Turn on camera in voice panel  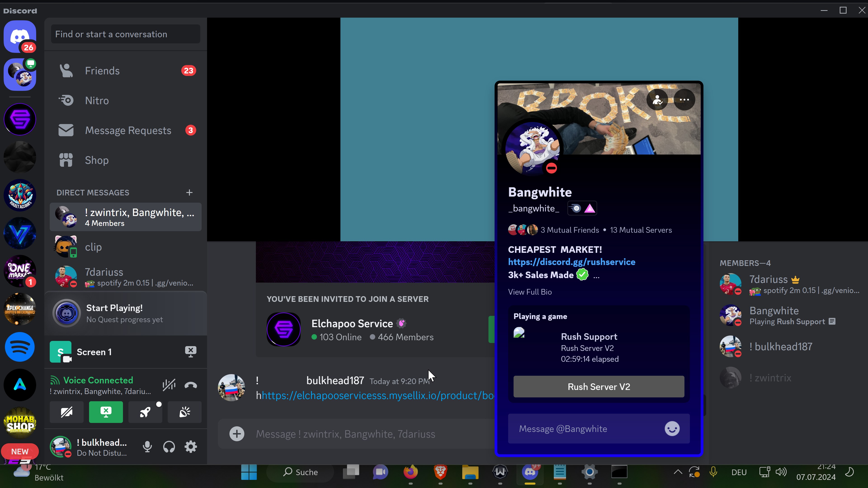click(66, 412)
